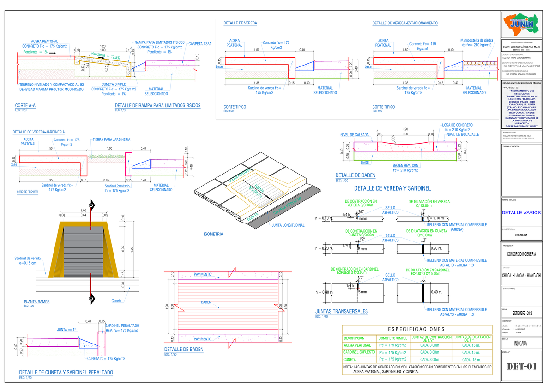
Task: Click "DE DILATACIÓN EN VEREDA C/ 15.00m" label
Action: pyautogui.click(x=429, y=204)
